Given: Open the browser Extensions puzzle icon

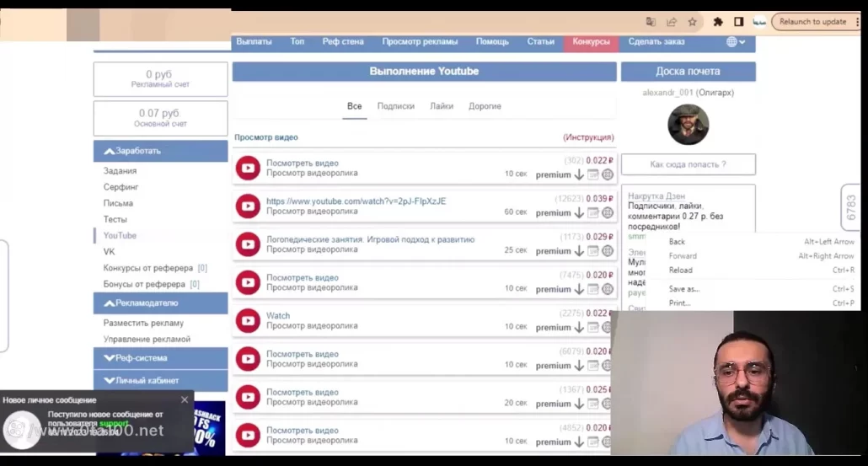Looking at the screenshot, I should coord(718,22).
